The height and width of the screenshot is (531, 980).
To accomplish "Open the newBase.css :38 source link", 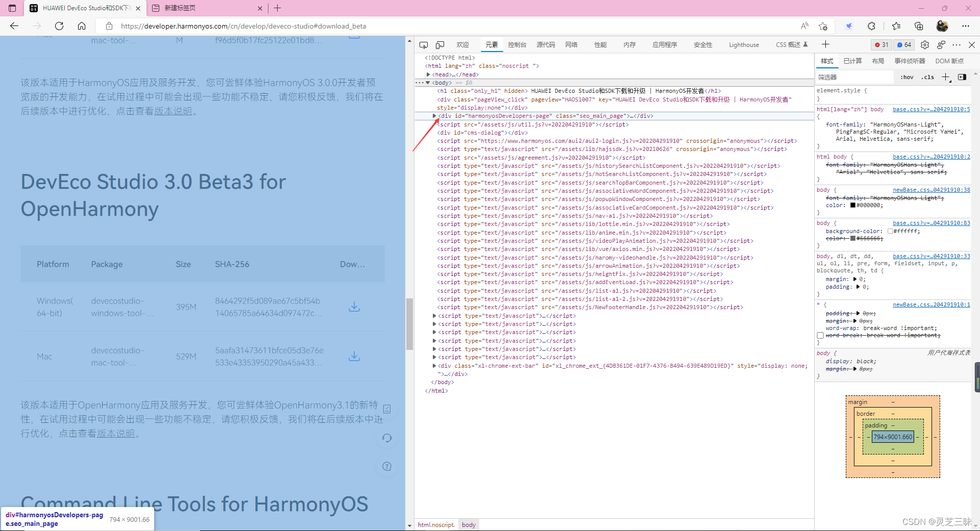I will pos(932,190).
